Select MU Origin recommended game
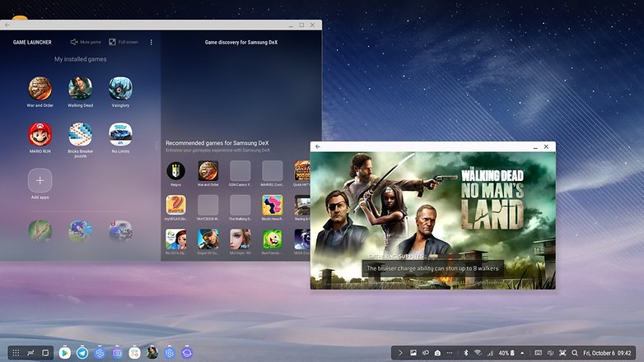 tap(240, 239)
